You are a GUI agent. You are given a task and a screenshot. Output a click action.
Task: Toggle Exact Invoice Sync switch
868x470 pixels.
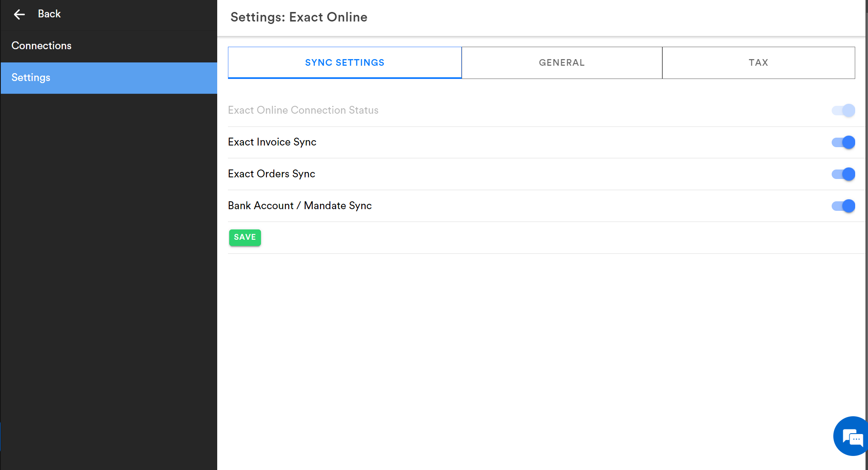point(843,142)
